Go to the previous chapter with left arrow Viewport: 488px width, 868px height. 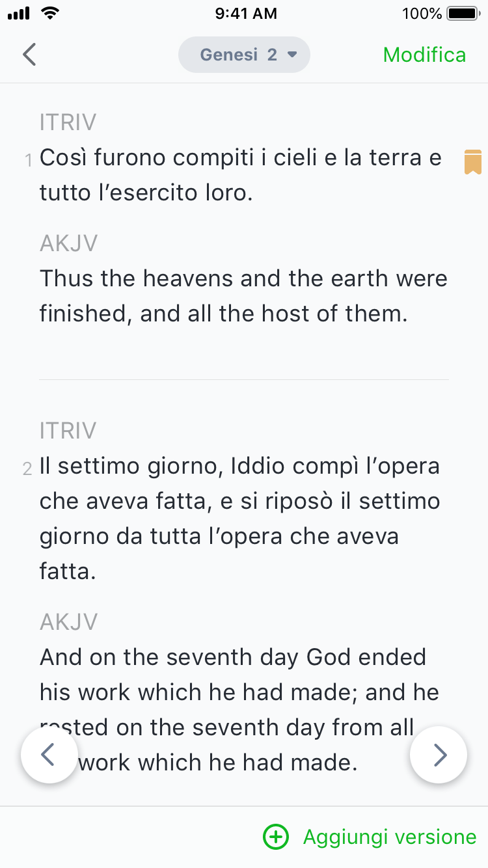[49, 754]
